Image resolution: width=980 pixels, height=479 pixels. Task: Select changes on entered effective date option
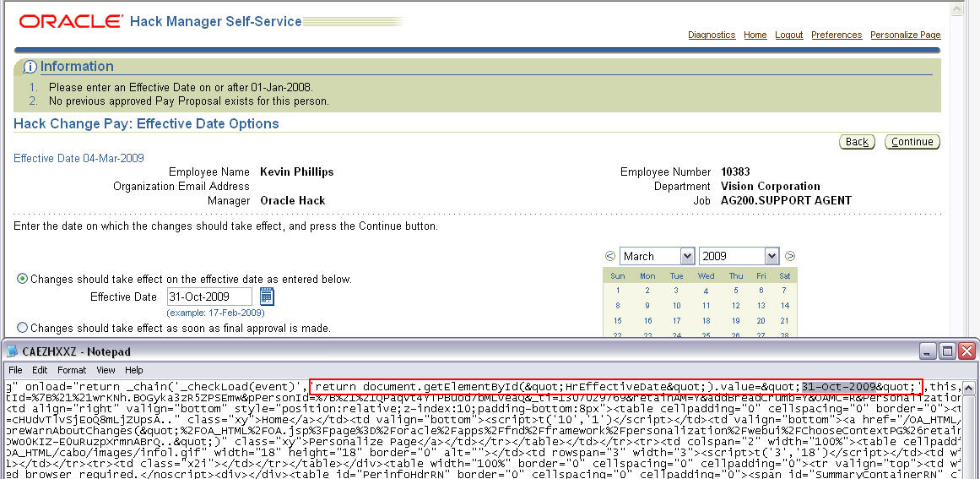click(x=23, y=279)
